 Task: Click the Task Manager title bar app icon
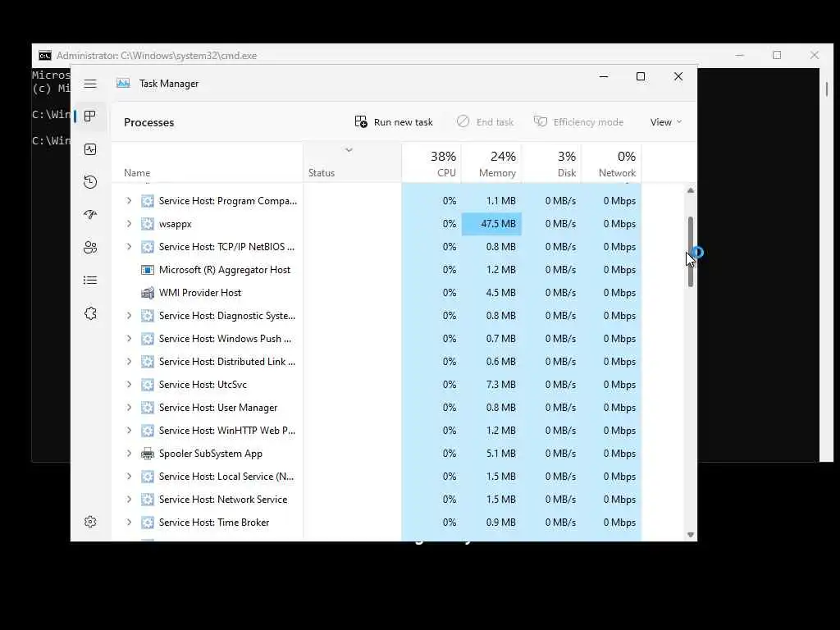[x=123, y=83]
